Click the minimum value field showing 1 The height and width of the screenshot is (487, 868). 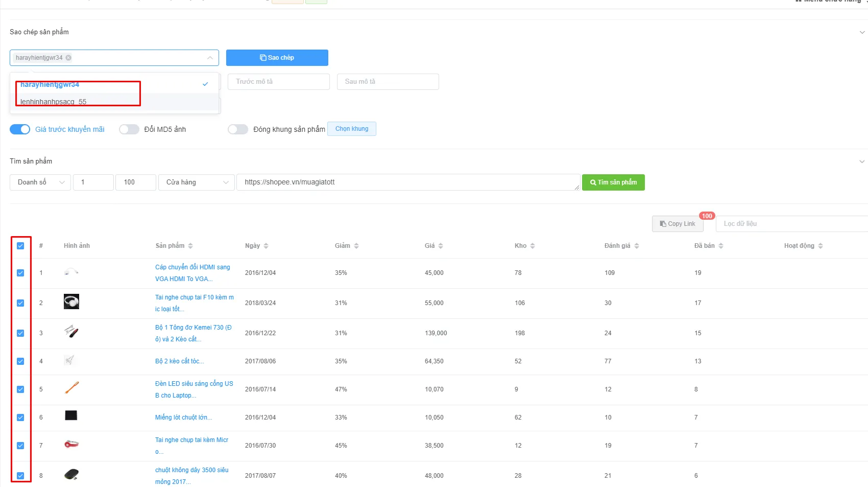click(93, 182)
